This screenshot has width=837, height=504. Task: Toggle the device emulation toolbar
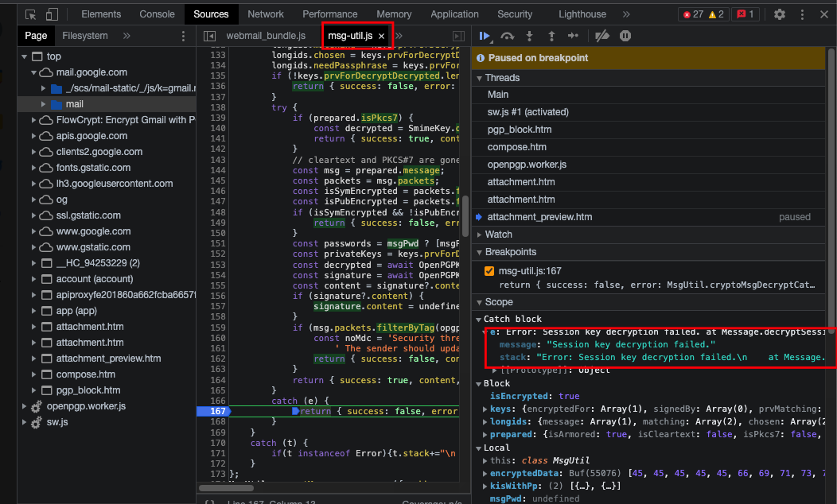coord(51,14)
